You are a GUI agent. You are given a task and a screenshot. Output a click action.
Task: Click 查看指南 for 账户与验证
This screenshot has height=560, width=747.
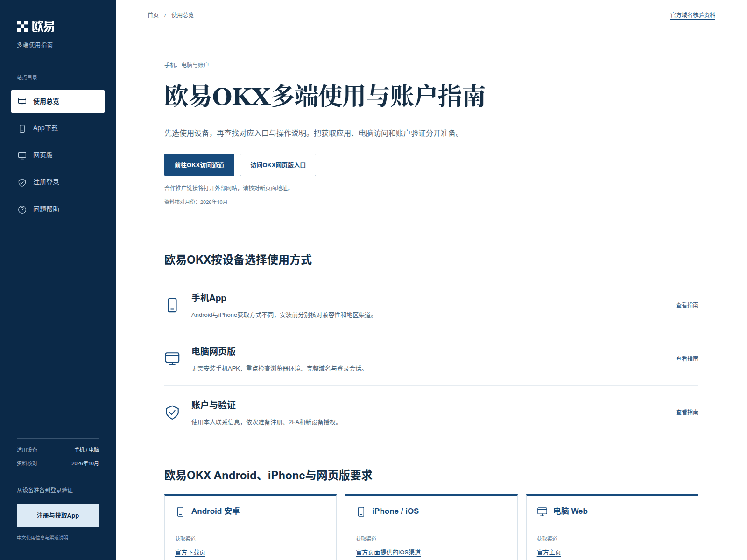687,413
